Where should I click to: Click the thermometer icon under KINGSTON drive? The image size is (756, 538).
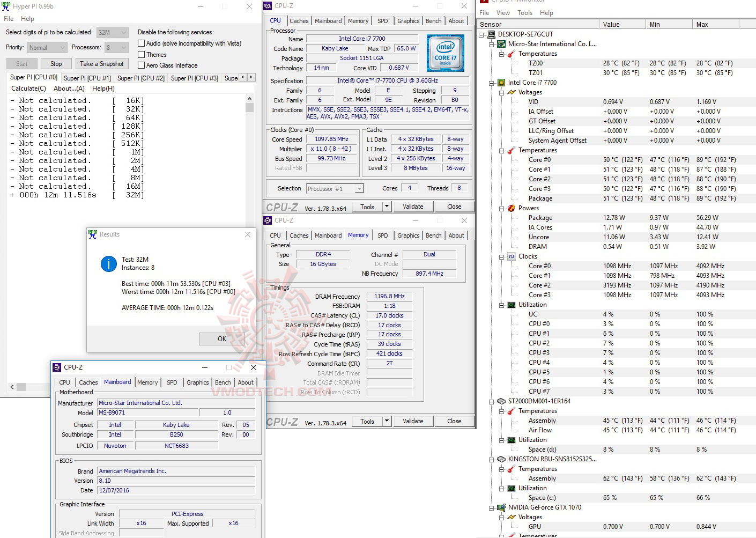[x=512, y=469]
